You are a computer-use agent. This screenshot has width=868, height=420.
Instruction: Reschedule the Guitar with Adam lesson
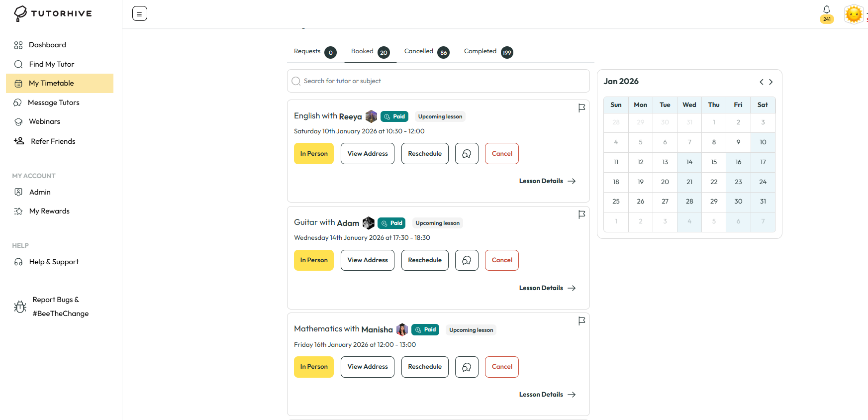point(425,260)
